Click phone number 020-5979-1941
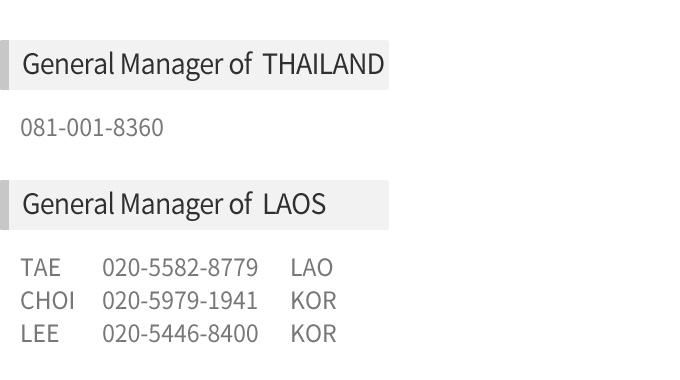 (x=180, y=301)
